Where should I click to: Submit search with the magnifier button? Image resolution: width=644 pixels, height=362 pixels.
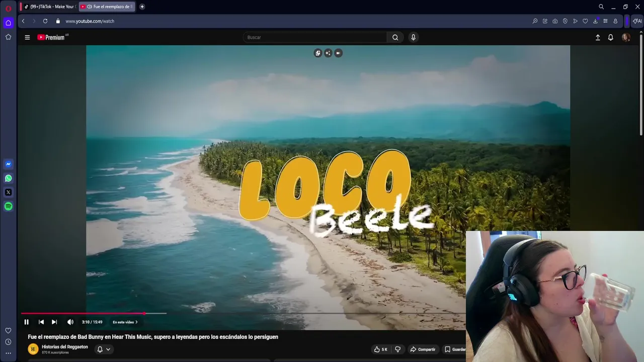[395, 37]
